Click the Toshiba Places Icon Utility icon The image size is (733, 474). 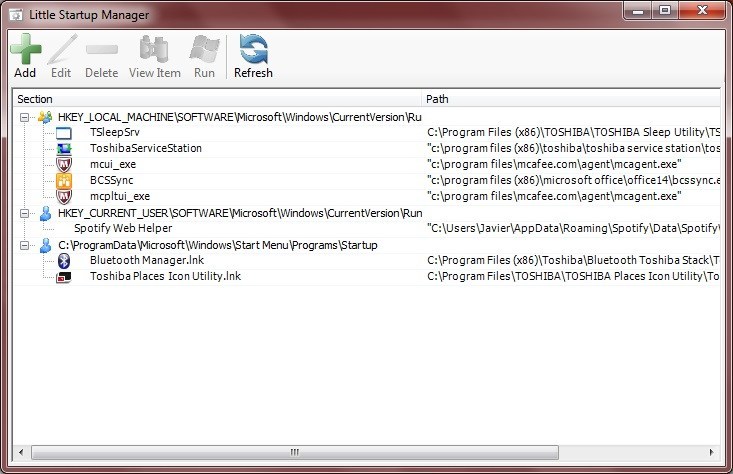tap(64, 277)
